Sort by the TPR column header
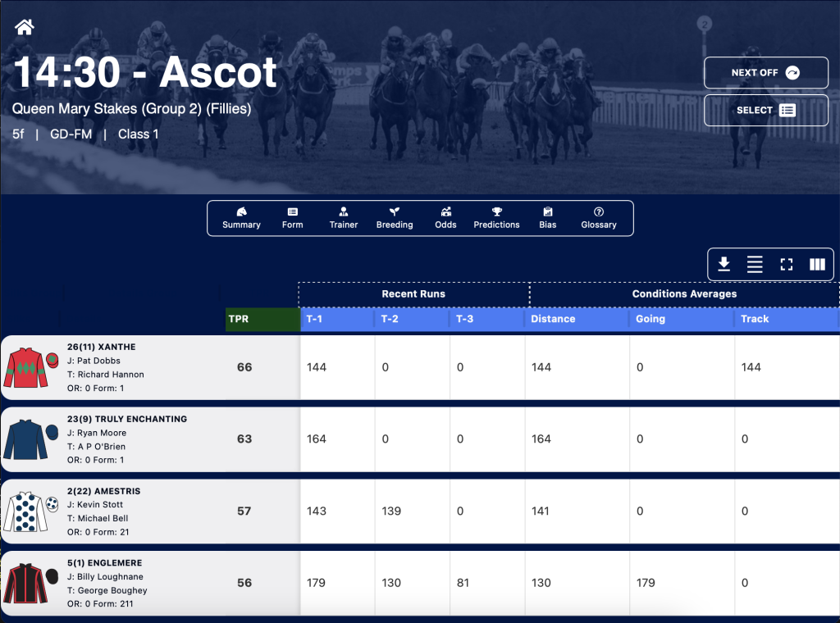Viewport: 840px width, 623px height. pyautogui.click(x=263, y=319)
